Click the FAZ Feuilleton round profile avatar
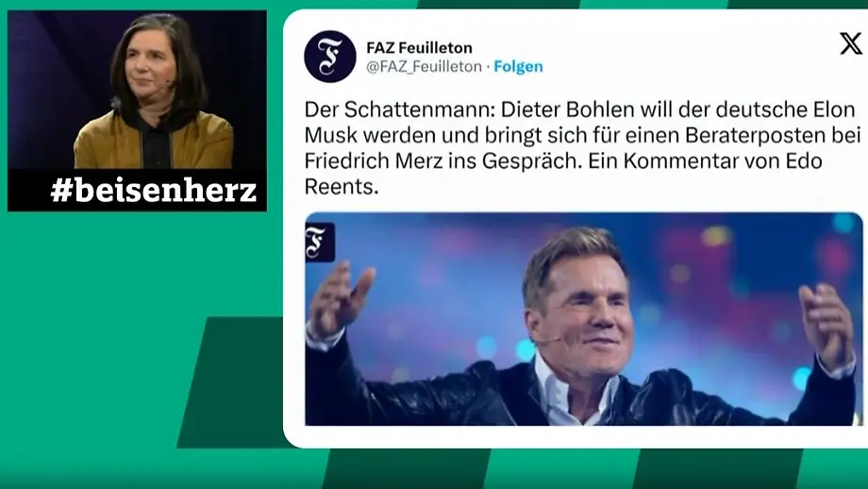Viewport: 868px width, 489px height. coord(330,57)
